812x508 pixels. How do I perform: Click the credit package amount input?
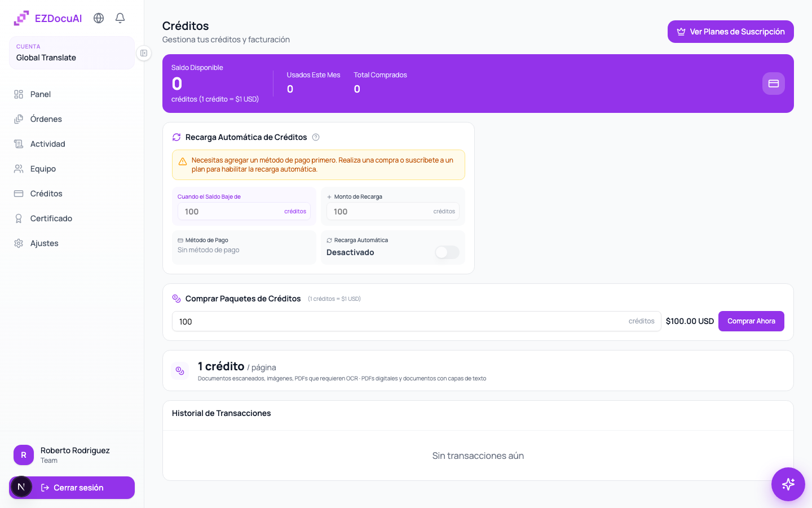(416, 321)
